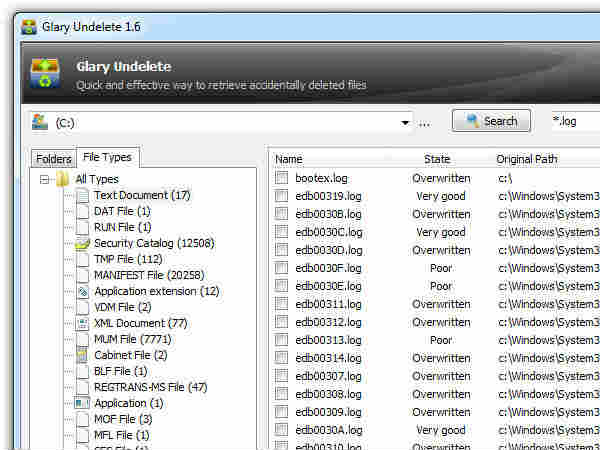Click the Poor state of edb0030F.log
Image resolution: width=600 pixels, height=450 pixels.
tap(441, 268)
